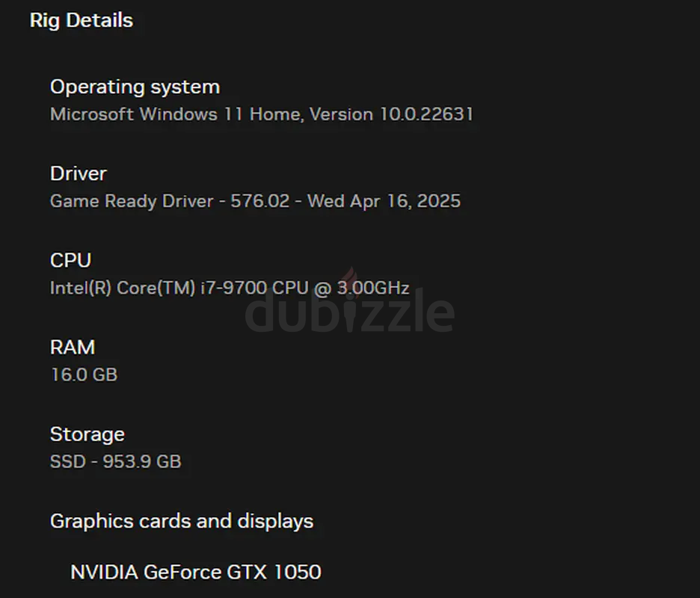Click the 16.0 GB memory value
Image resolution: width=700 pixels, height=598 pixels.
click(x=84, y=374)
